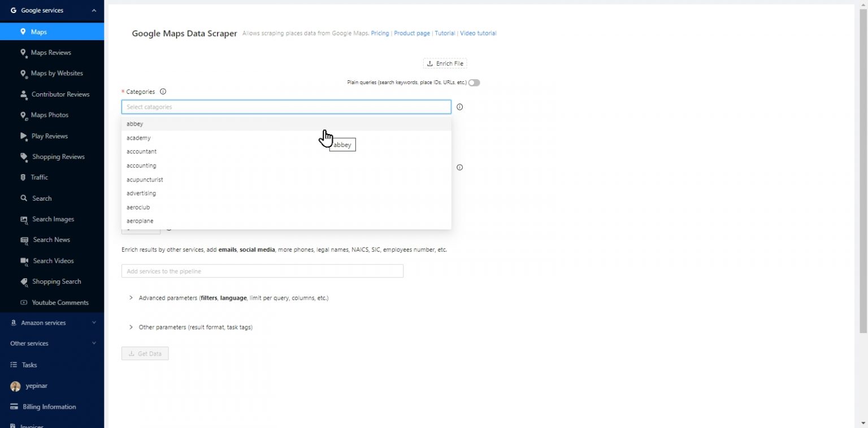Toggle the Plain queries switch
The image size is (868, 428).
pyautogui.click(x=474, y=83)
